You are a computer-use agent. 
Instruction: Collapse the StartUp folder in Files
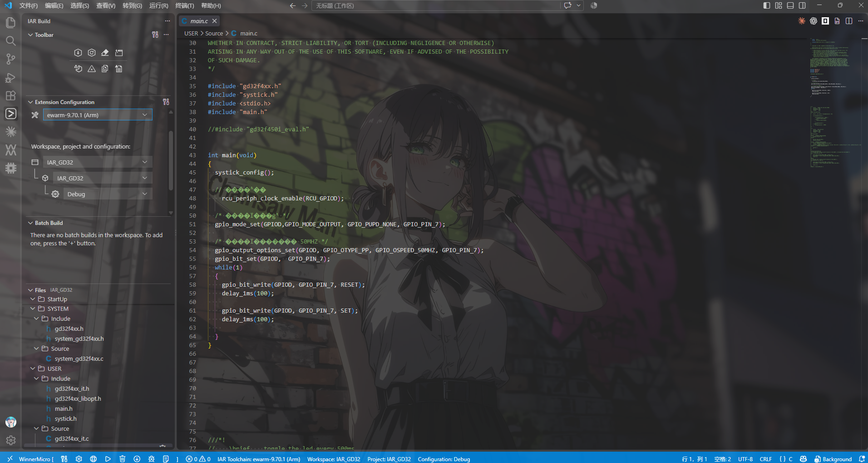click(33, 299)
